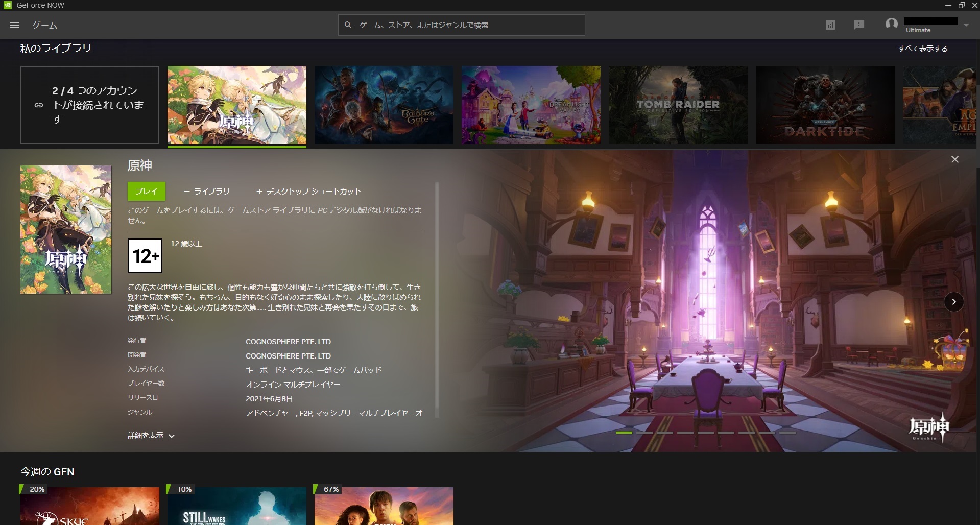Select the Darktide thumbnail
This screenshot has height=525, width=980.
(825, 105)
